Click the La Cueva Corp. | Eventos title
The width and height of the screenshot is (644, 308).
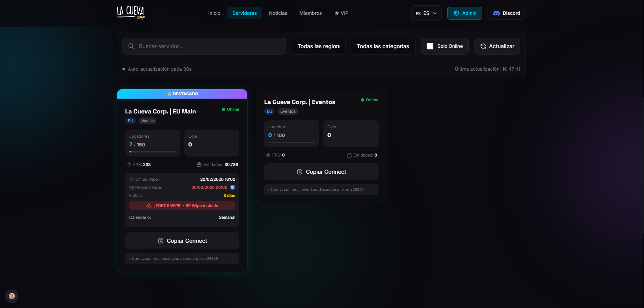point(299,102)
